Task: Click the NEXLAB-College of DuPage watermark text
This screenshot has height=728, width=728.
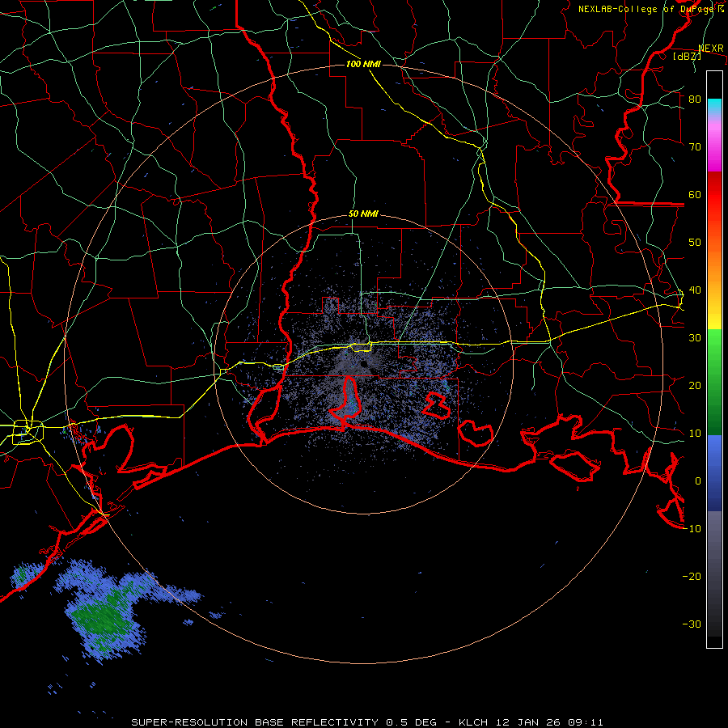Action: pyautogui.click(x=650, y=9)
